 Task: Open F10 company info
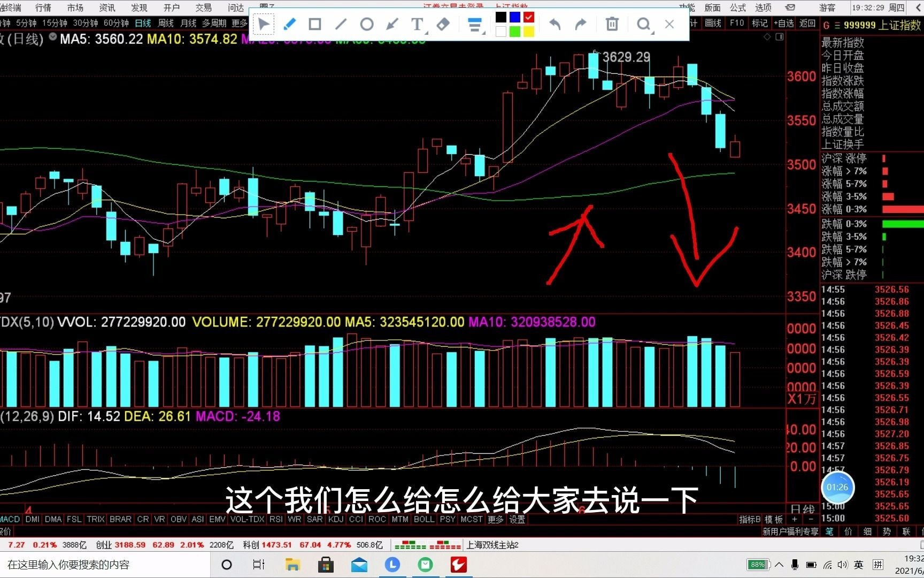[x=736, y=23]
